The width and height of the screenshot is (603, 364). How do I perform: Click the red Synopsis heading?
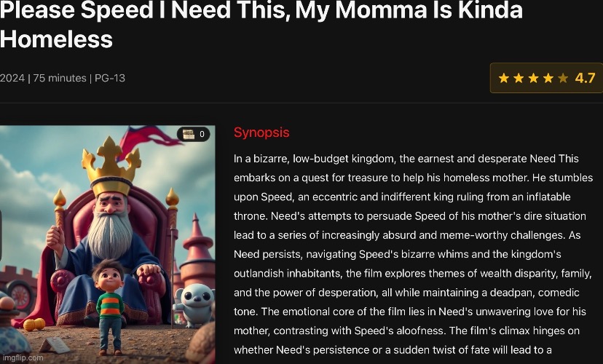(x=261, y=132)
